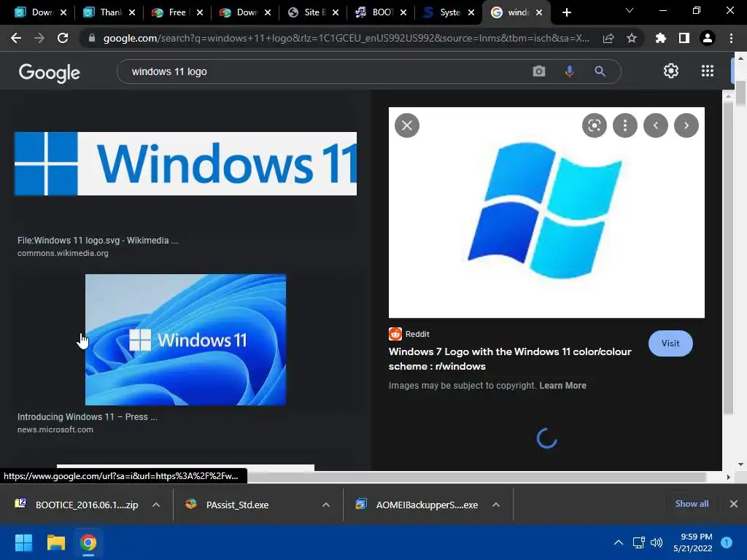Close the downloads bar
This screenshot has width=747, height=560.
pos(734,504)
